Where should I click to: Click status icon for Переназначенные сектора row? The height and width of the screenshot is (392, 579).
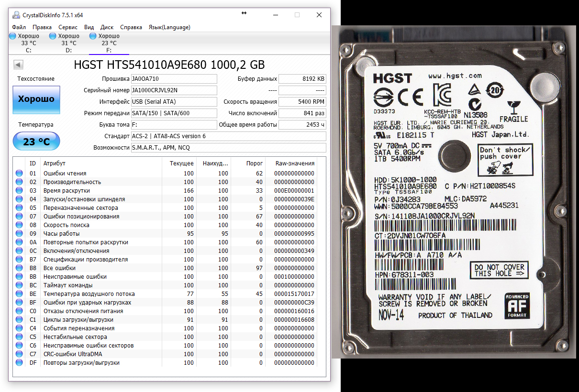click(x=19, y=208)
